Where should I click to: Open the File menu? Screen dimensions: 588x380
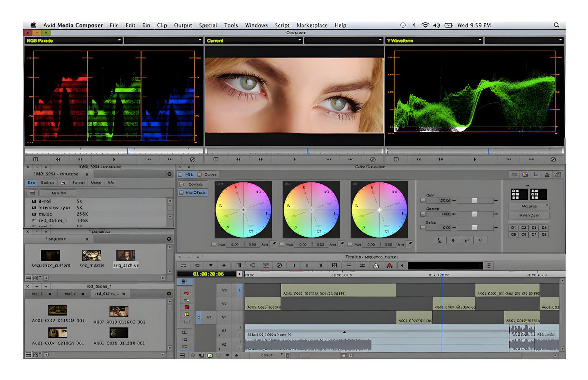pos(114,25)
